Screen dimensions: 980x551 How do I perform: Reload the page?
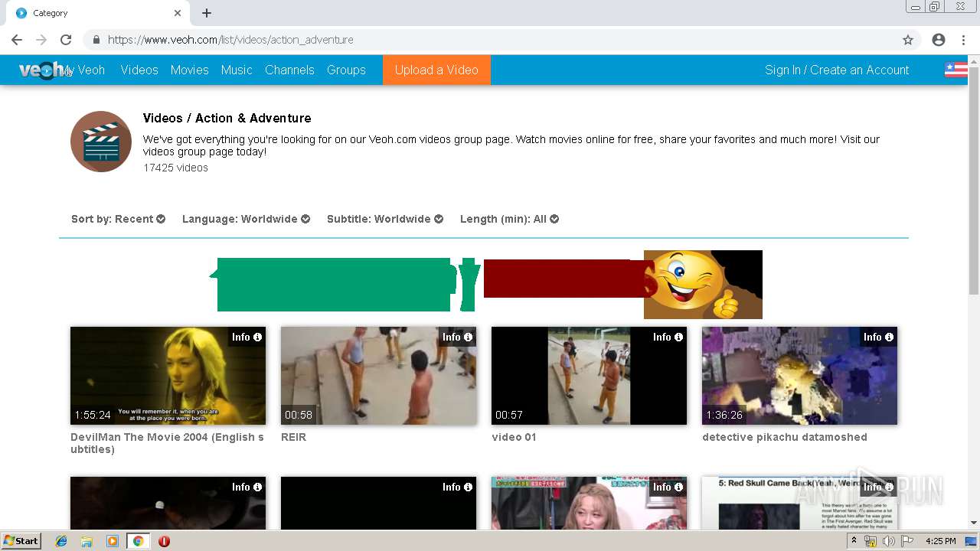pos(66,40)
